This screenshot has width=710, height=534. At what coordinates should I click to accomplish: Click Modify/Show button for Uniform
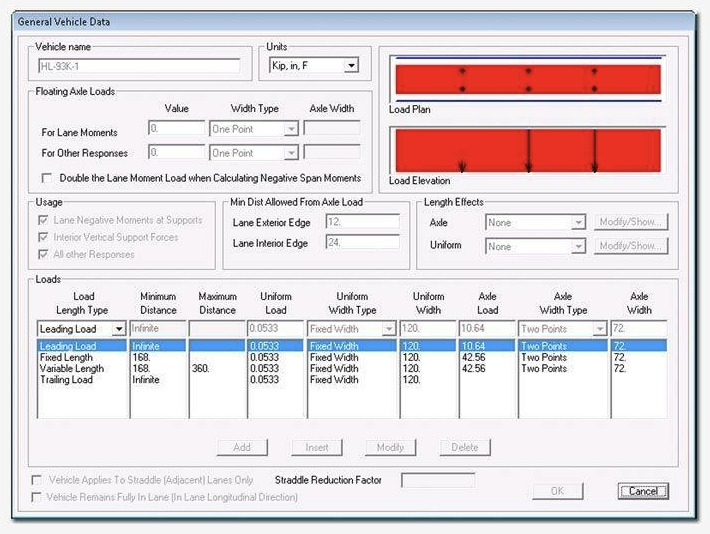click(631, 246)
